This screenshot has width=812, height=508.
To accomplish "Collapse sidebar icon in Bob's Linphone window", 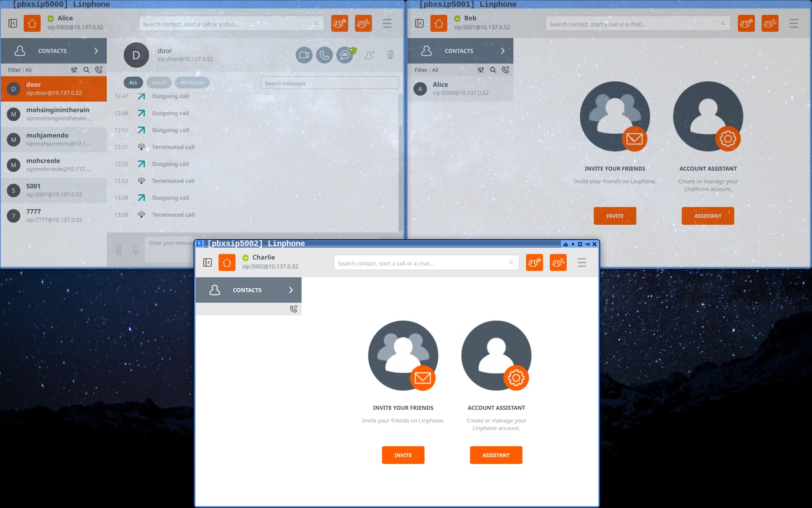I will pos(419,23).
